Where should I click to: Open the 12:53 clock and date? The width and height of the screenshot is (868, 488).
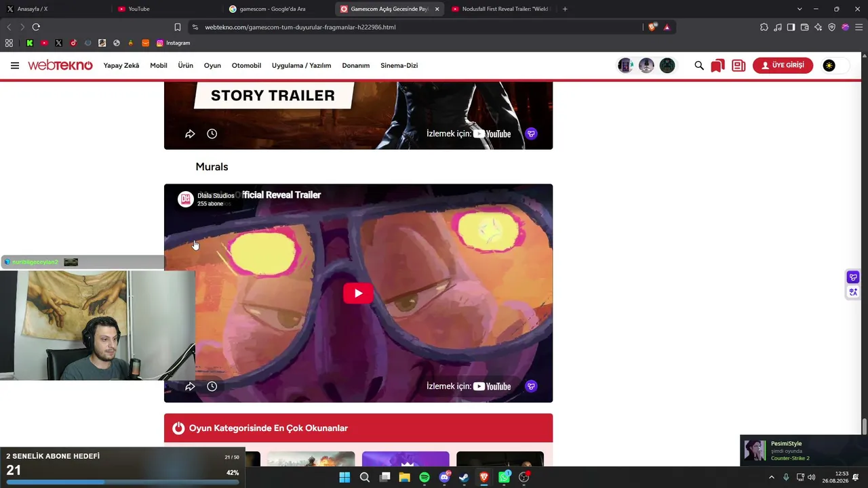click(835, 477)
